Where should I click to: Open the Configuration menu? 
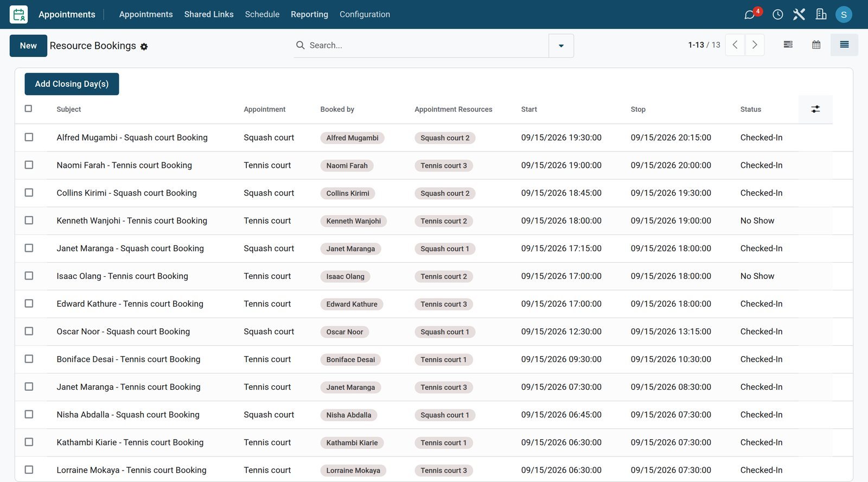pyautogui.click(x=365, y=15)
